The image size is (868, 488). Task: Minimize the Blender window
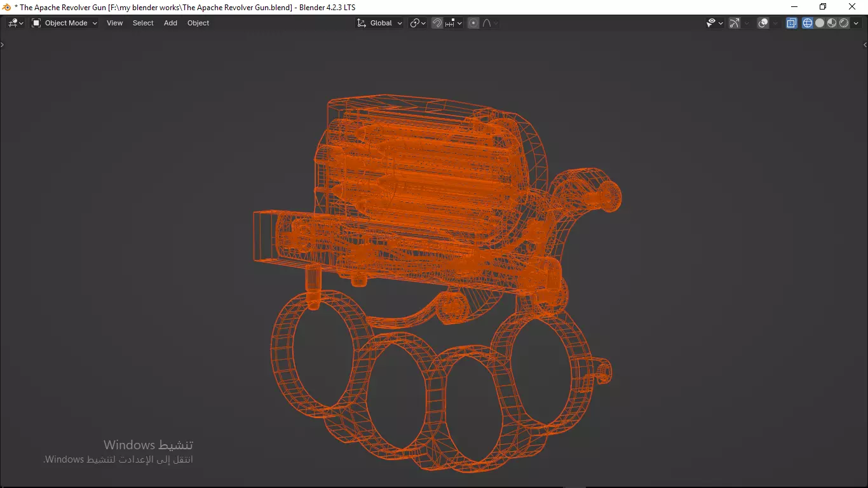[794, 7]
